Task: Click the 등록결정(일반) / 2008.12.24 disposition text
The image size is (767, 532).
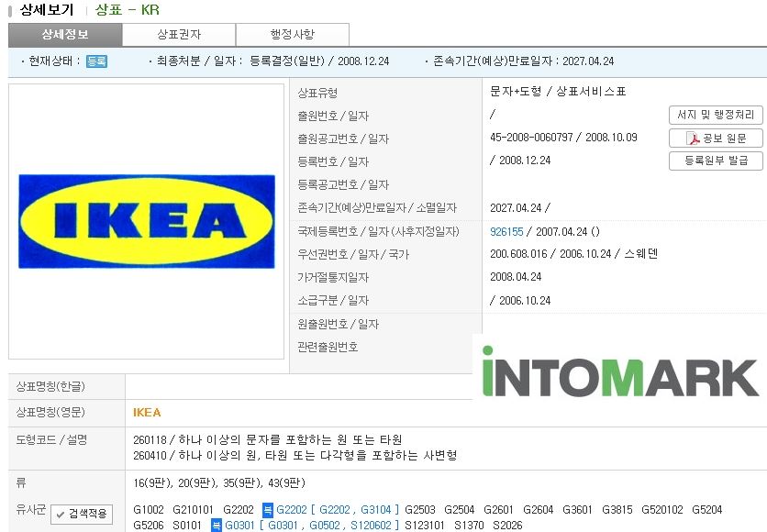Action: tap(319, 61)
